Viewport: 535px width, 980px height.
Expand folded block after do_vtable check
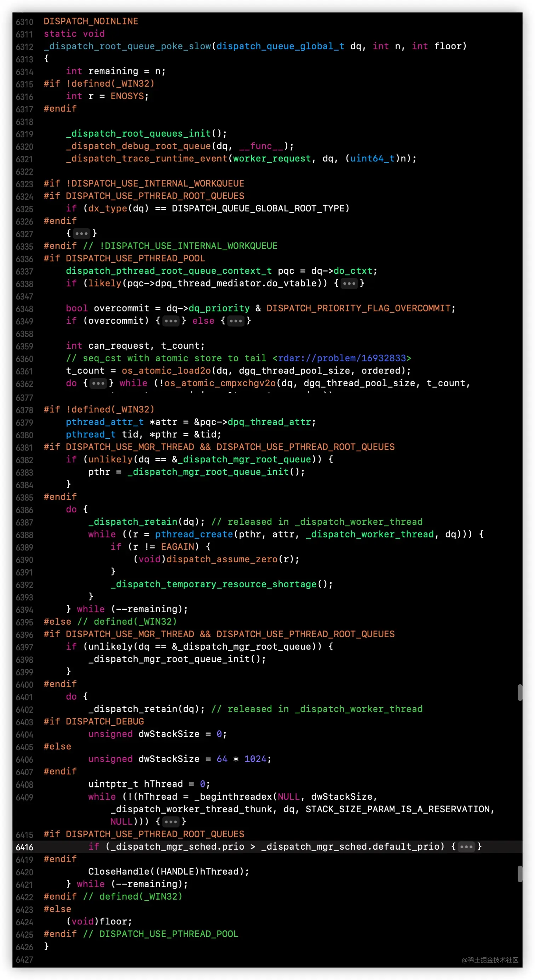(349, 284)
